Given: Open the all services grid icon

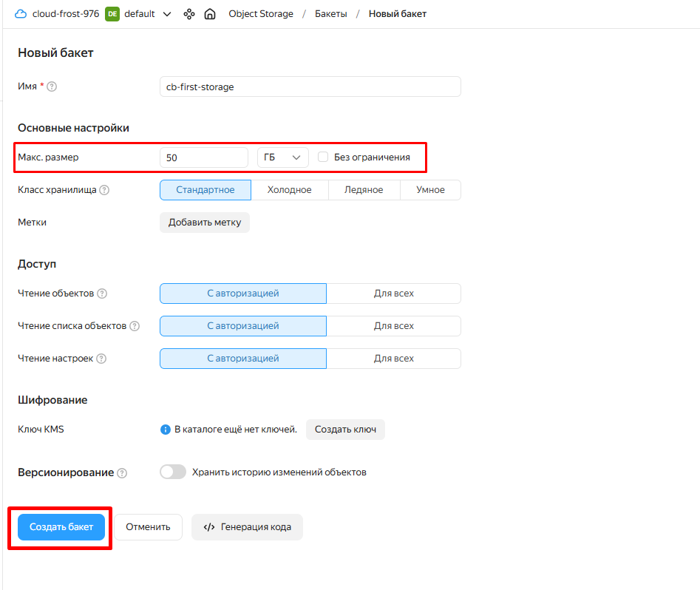Looking at the screenshot, I should (189, 14).
